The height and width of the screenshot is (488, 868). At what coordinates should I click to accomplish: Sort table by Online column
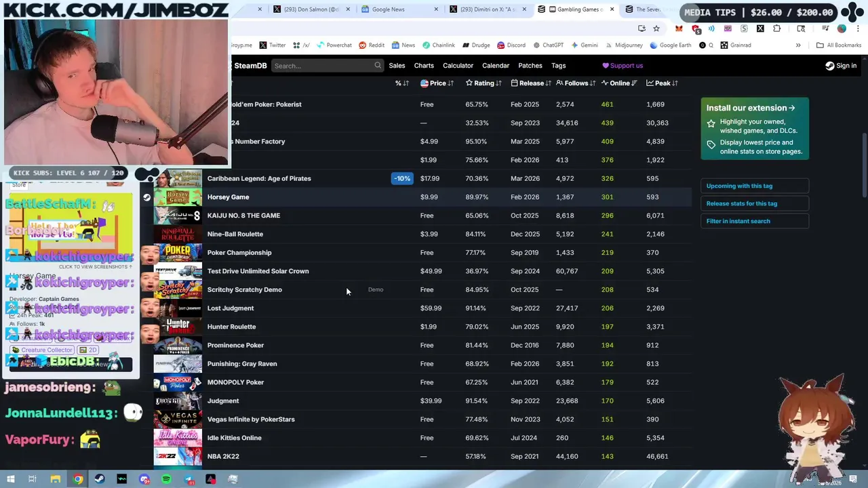pos(619,83)
